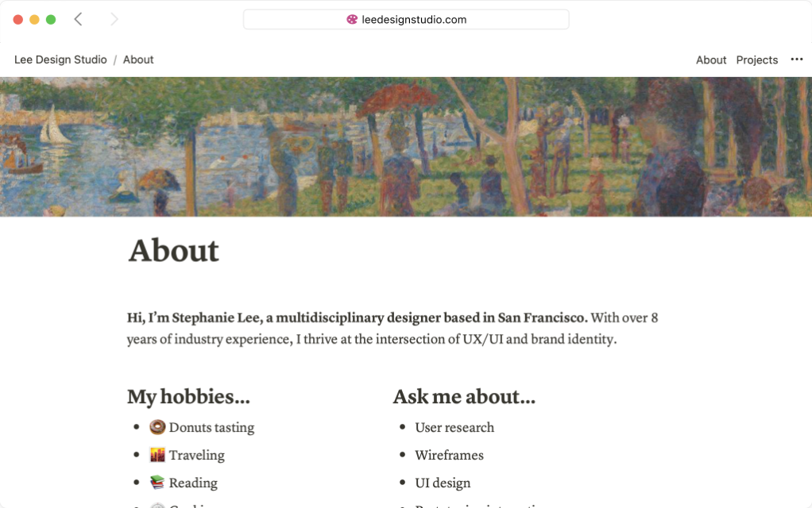The image size is (812, 508).
Task: Go to the Lee Design Studio breadcrumb
Action: pyautogui.click(x=60, y=60)
